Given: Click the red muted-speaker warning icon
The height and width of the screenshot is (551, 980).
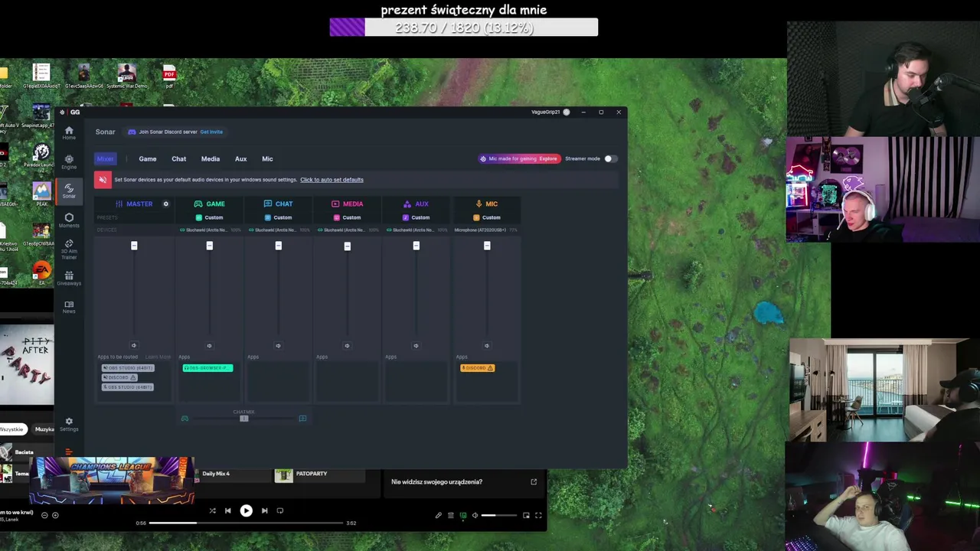Looking at the screenshot, I should coord(103,180).
